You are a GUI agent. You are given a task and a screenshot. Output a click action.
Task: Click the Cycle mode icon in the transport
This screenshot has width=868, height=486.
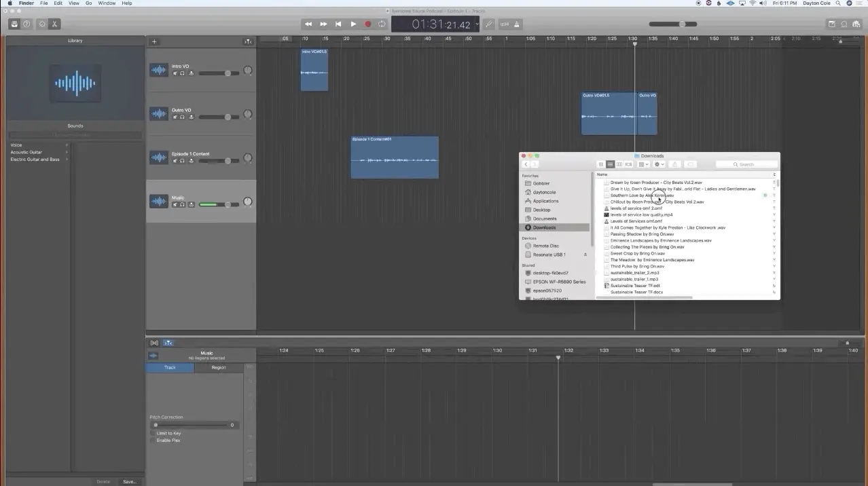coord(382,24)
